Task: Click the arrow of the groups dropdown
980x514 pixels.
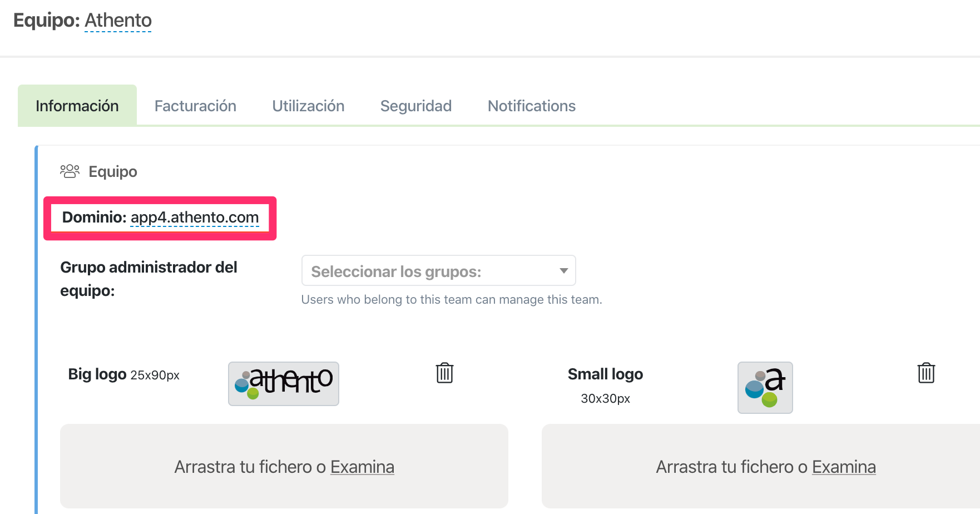Action: [x=563, y=271]
